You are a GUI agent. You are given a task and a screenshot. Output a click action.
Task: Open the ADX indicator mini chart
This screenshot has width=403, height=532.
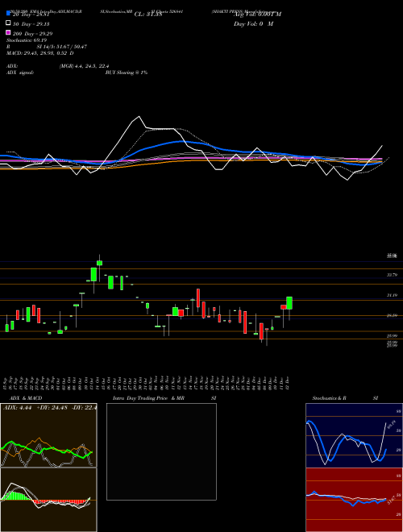point(48,435)
